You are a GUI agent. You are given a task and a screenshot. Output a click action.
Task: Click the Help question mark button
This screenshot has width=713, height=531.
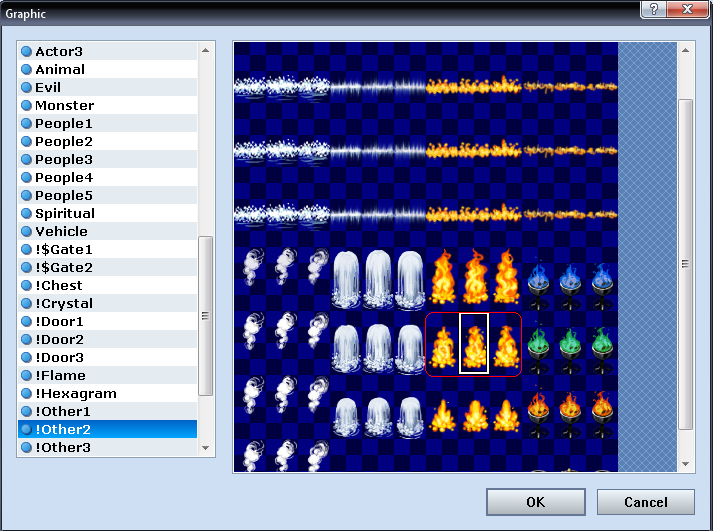tap(652, 10)
